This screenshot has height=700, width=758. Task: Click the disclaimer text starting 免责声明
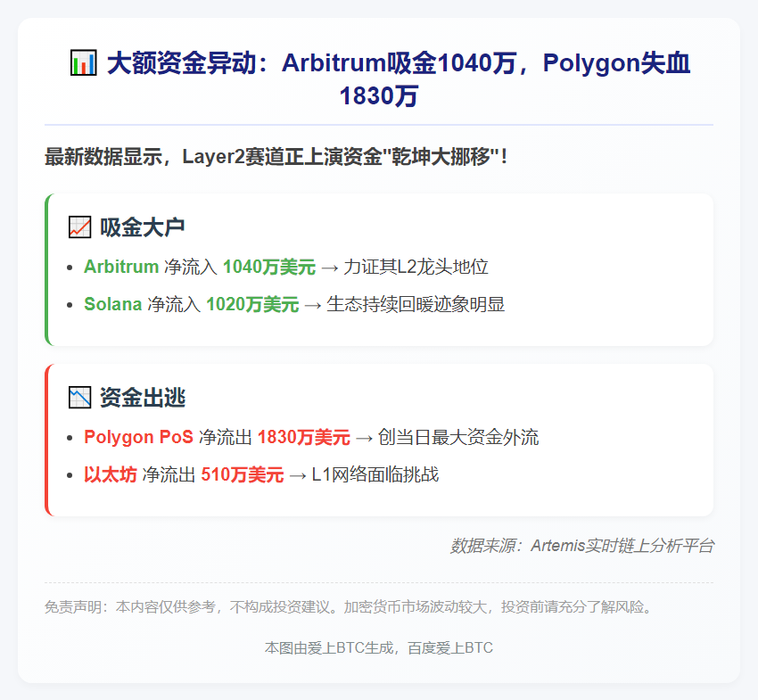tap(348, 606)
